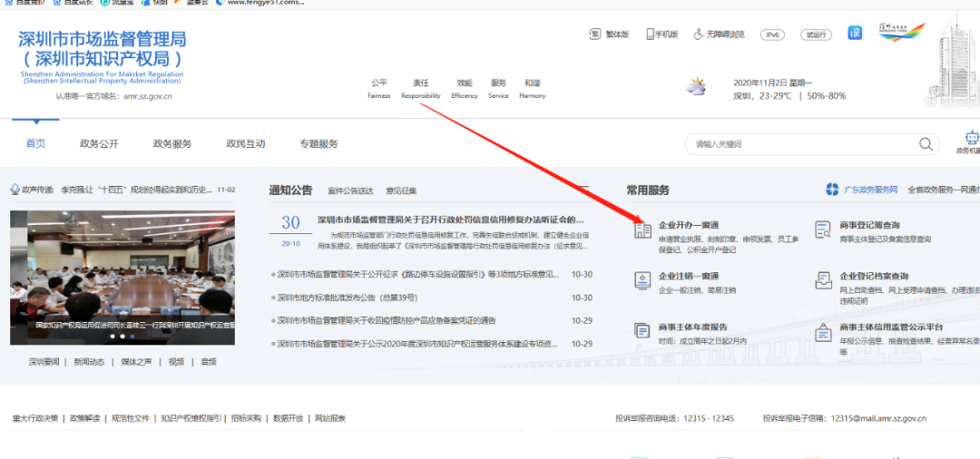Click the 商事主体信用监管公示平台 title

coord(891,327)
